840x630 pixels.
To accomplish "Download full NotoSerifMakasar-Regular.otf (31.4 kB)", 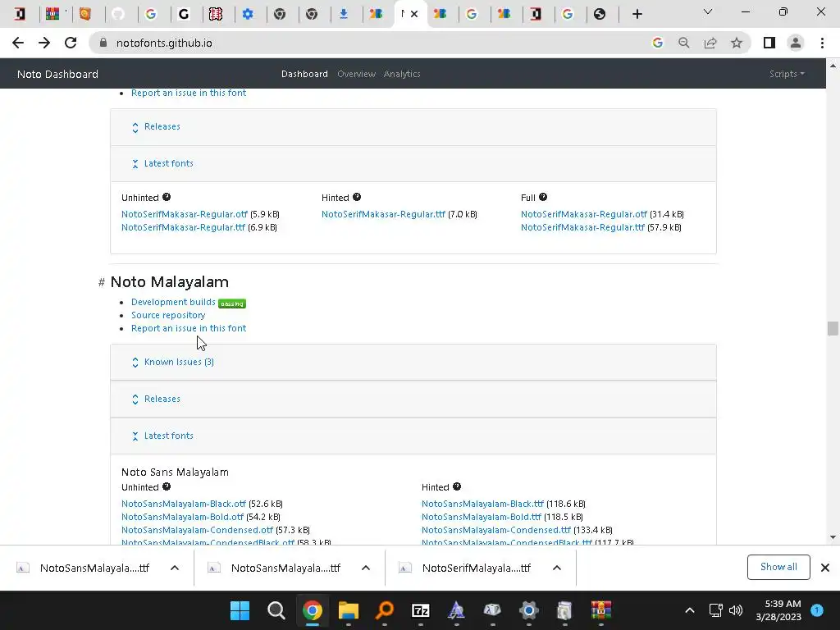I will click(584, 214).
